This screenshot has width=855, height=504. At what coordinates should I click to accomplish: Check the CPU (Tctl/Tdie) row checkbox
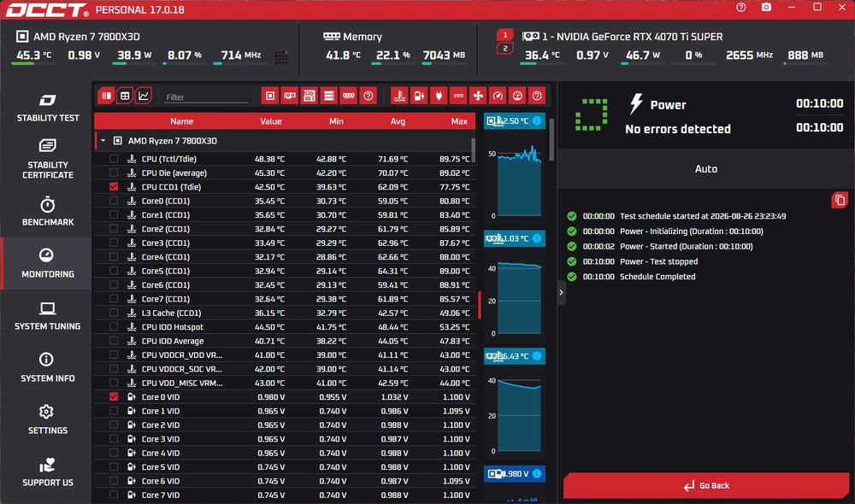click(114, 159)
